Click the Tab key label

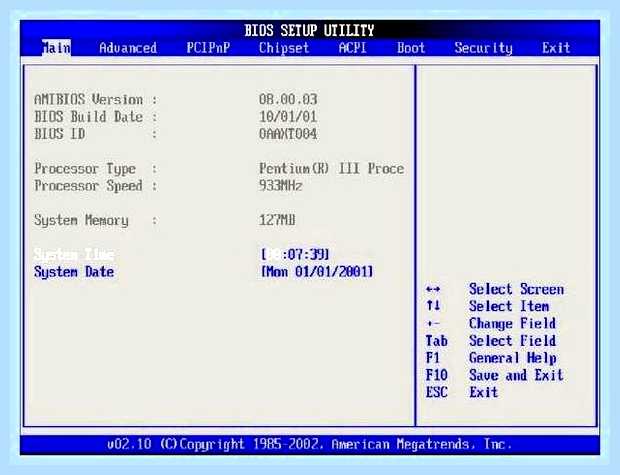pyautogui.click(x=437, y=341)
